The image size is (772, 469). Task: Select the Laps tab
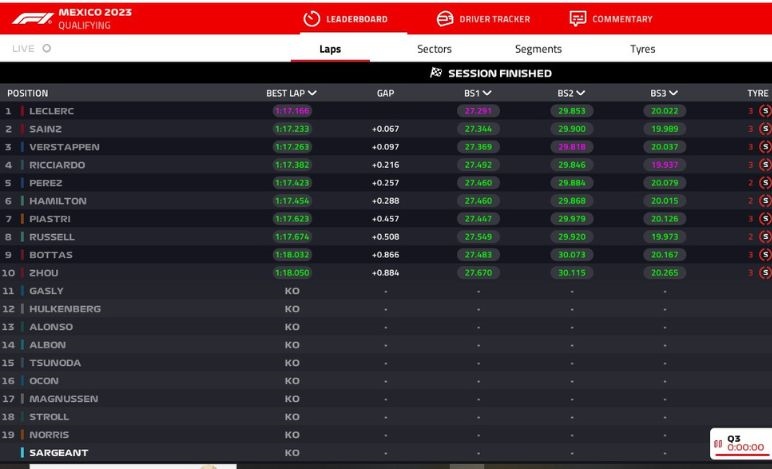[330, 49]
